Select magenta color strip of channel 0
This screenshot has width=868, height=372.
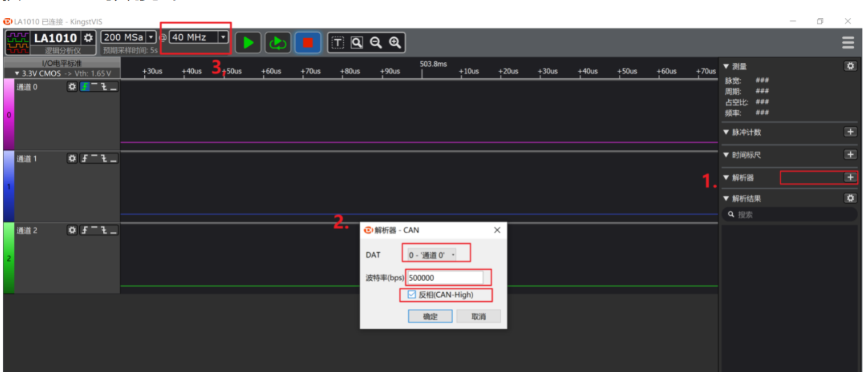coord(8,115)
